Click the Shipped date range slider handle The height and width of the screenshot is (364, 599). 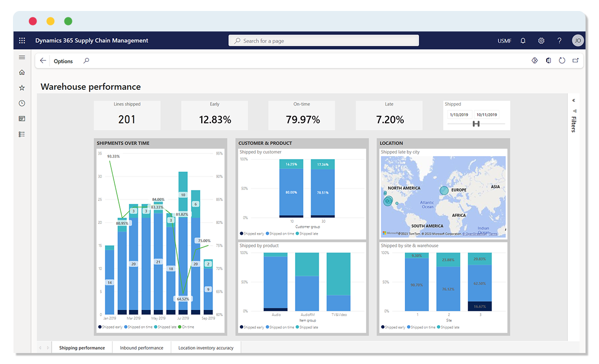476,124
